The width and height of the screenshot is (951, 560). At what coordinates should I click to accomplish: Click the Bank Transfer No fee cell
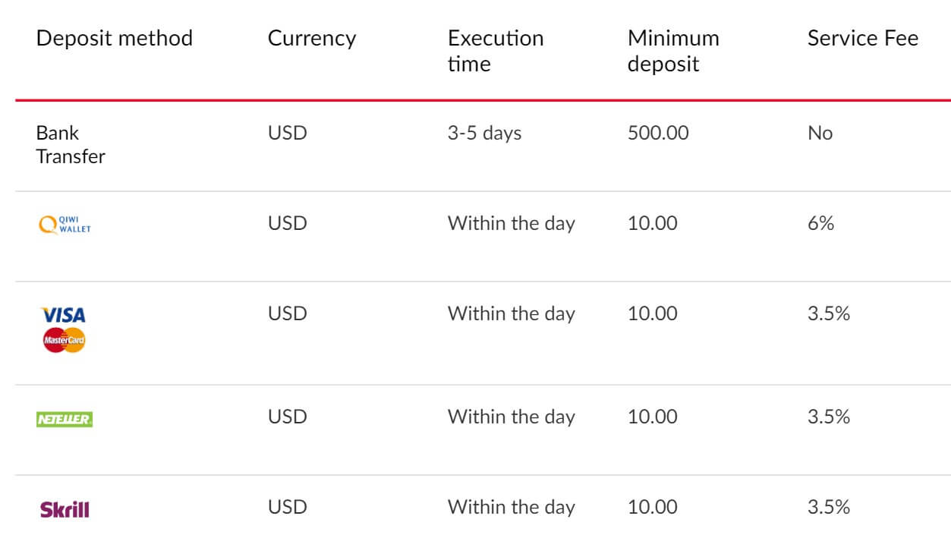(820, 133)
